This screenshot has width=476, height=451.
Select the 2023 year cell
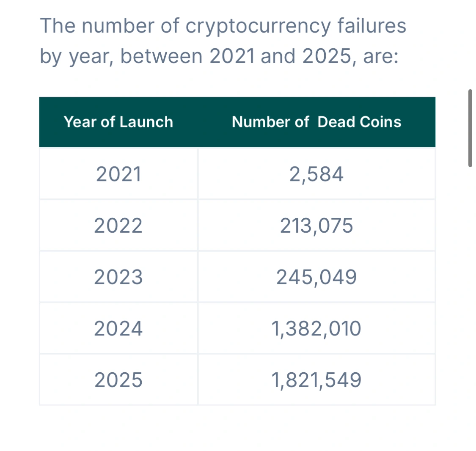(x=118, y=277)
